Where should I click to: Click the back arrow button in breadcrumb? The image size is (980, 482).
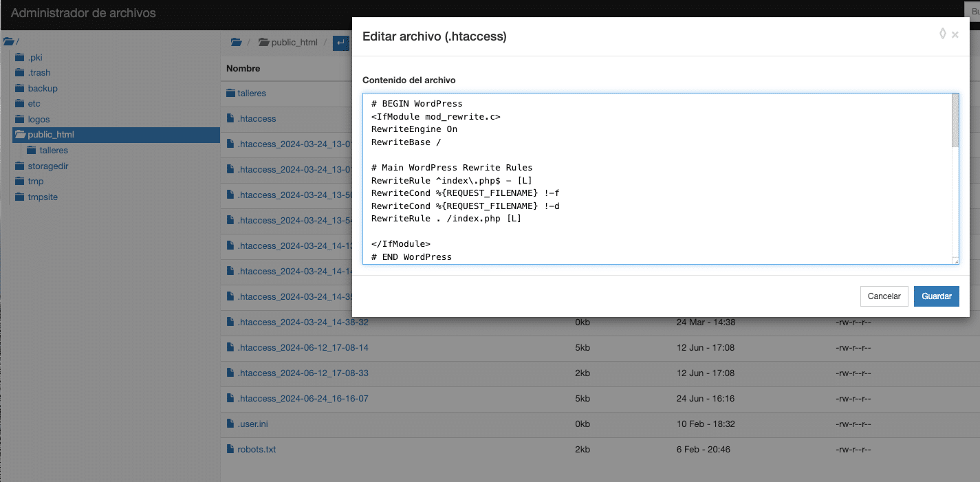(x=340, y=43)
